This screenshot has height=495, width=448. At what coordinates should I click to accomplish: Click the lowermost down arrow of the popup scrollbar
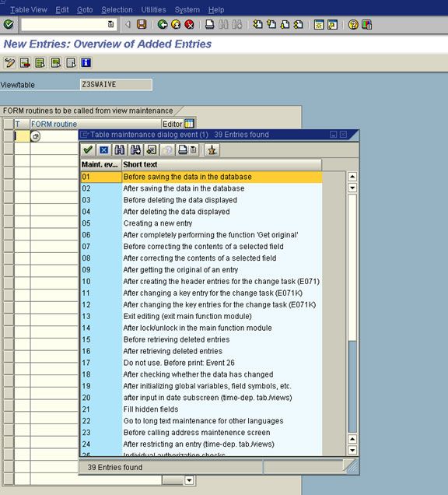352,450
